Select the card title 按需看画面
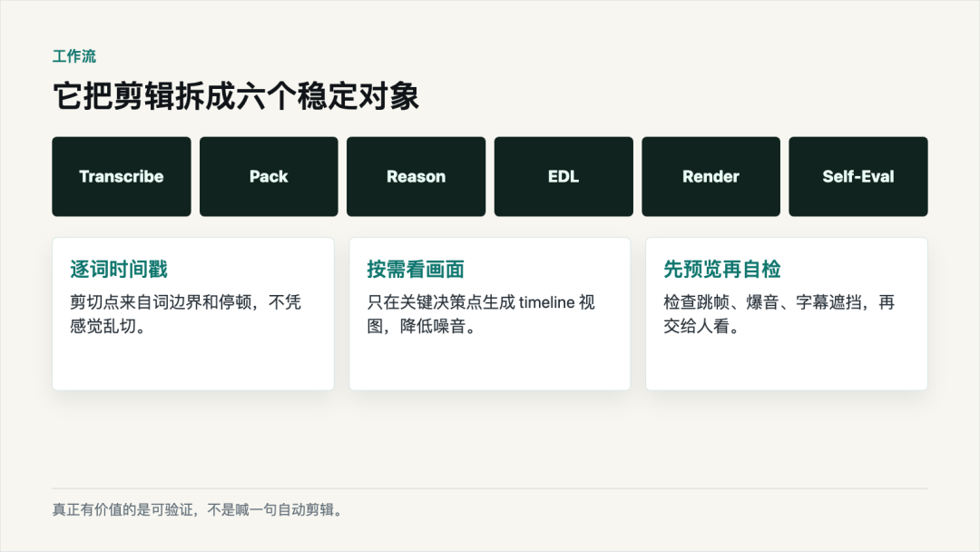 tap(416, 270)
